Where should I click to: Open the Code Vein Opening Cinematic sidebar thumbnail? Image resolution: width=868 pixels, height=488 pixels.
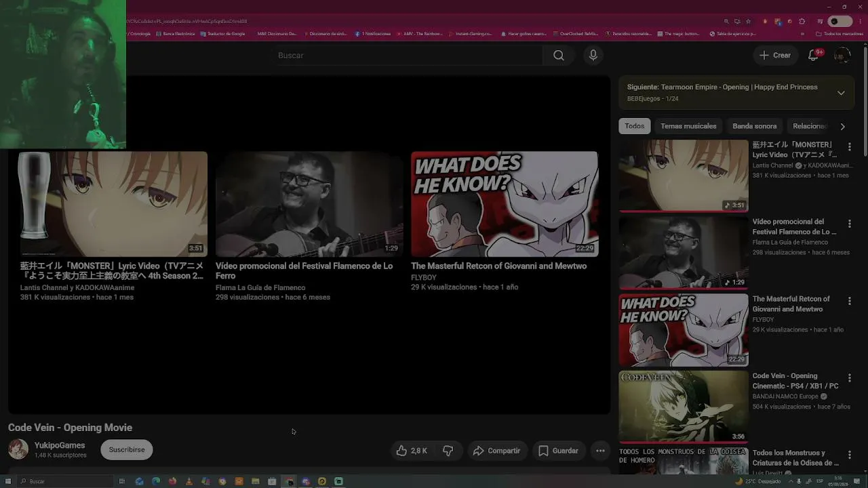684,407
